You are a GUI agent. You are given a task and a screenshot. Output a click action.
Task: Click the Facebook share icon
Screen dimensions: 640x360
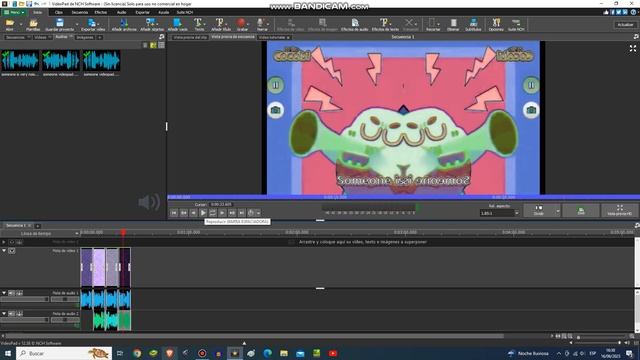point(612,12)
